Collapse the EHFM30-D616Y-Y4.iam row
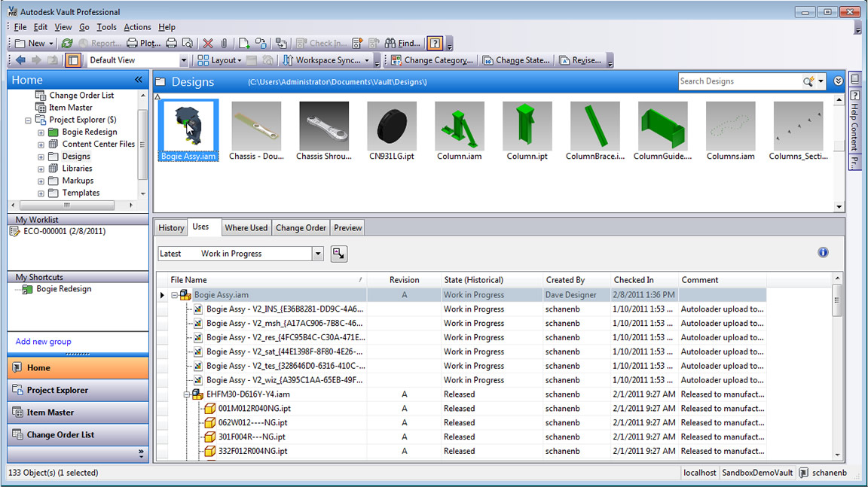Image resolution: width=868 pixels, height=487 pixels. point(187,394)
